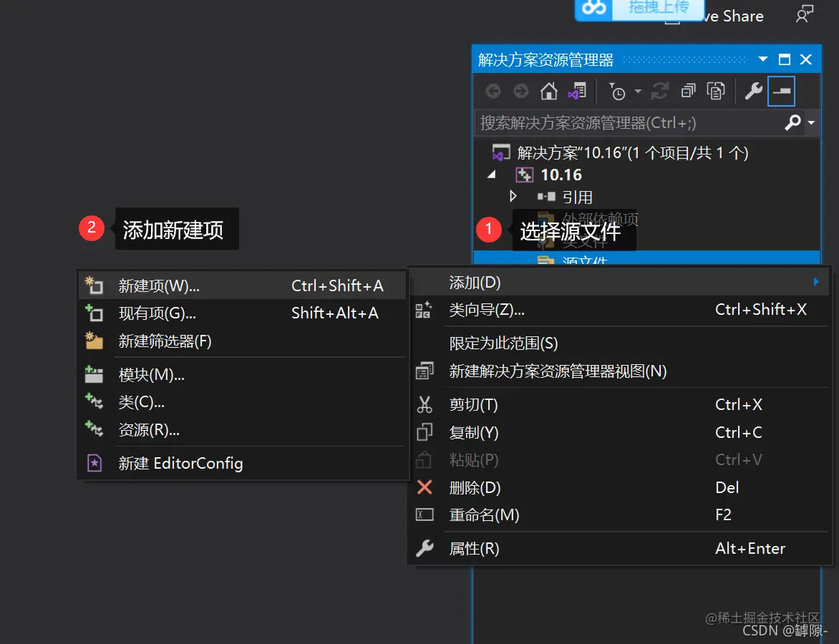The image size is (839, 644).
Task: Switch between solutions and folder views icon
Action: (577, 92)
